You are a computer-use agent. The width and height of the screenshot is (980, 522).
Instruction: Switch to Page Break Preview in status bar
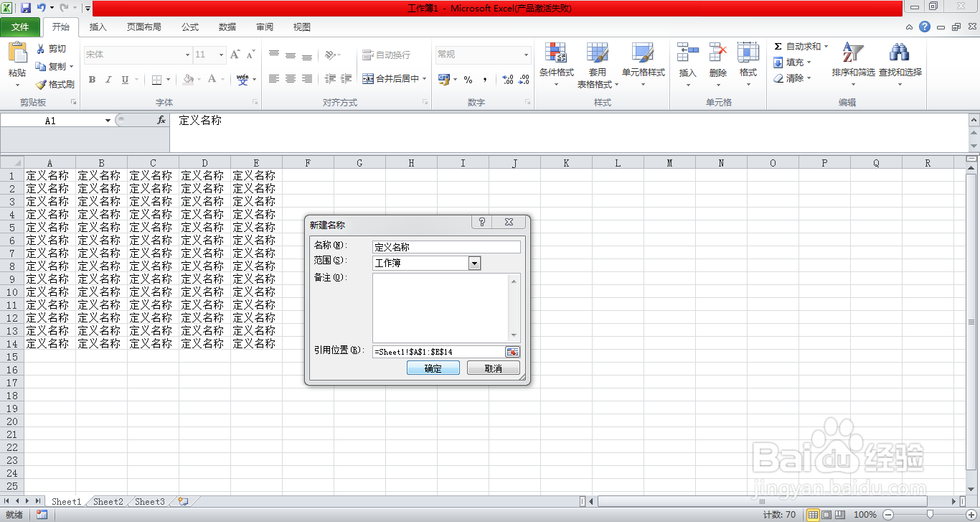pos(839,515)
